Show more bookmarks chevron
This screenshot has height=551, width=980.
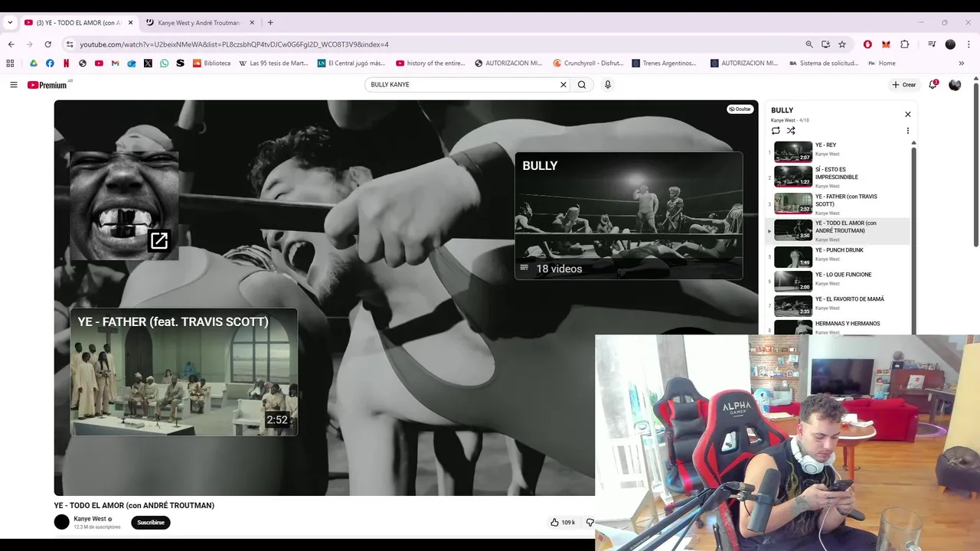coord(962,64)
